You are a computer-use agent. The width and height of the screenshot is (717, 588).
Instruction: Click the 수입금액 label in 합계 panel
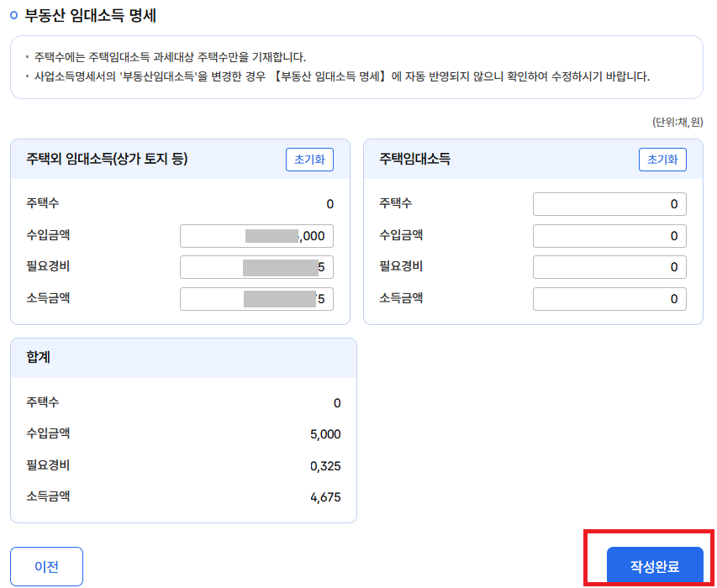coord(48,433)
